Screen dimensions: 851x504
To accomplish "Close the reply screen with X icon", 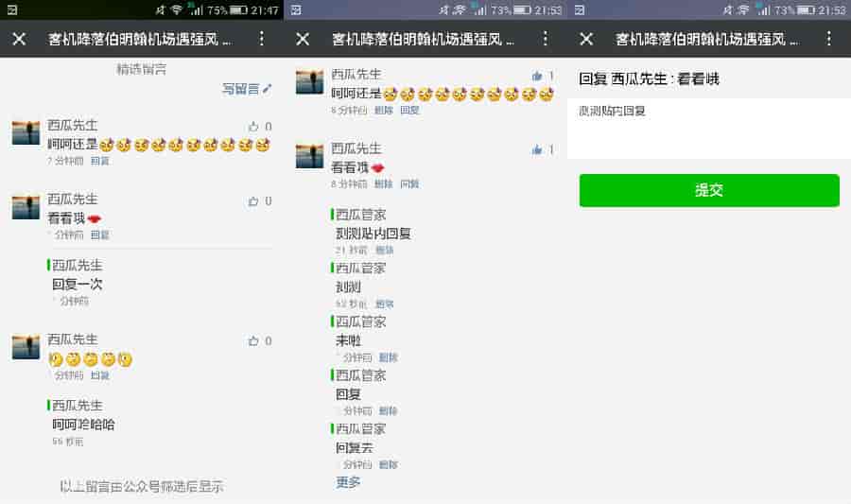I will coord(586,39).
